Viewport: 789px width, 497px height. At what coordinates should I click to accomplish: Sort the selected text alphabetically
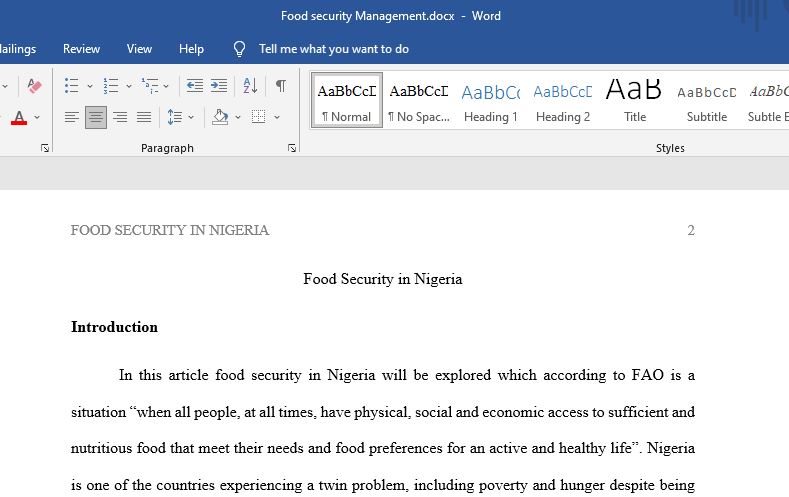pos(250,86)
